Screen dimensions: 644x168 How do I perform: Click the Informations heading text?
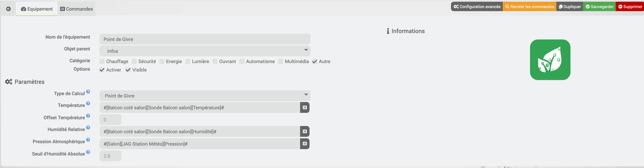tap(408, 31)
